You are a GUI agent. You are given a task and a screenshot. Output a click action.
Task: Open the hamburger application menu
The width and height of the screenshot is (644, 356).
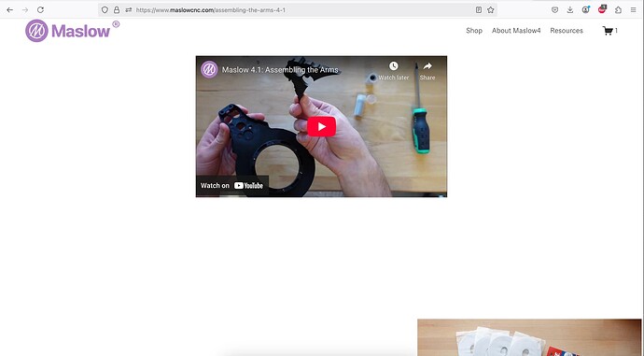[x=634, y=10]
